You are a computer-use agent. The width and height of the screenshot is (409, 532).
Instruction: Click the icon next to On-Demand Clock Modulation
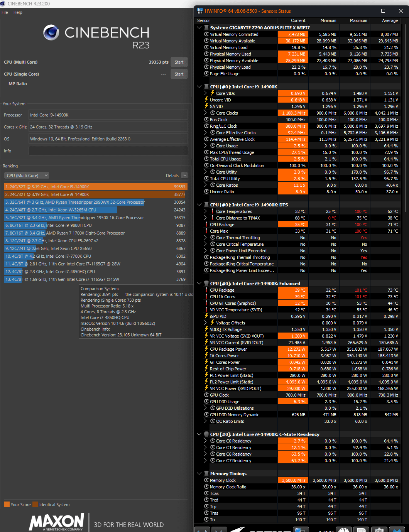pyautogui.click(x=206, y=166)
